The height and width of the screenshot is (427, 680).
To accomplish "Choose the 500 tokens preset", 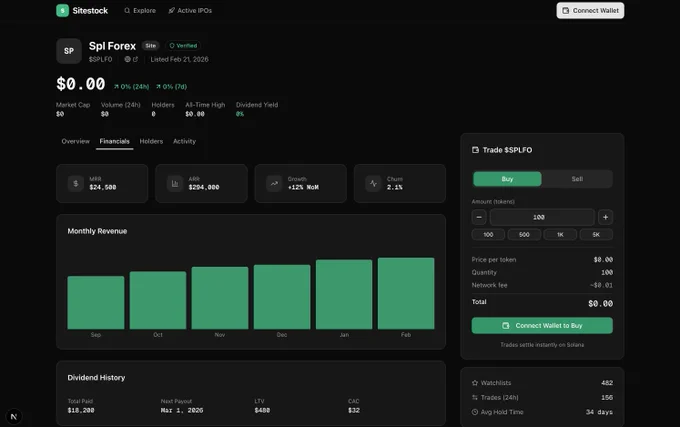I will pyautogui.click(x=524, y=235).
